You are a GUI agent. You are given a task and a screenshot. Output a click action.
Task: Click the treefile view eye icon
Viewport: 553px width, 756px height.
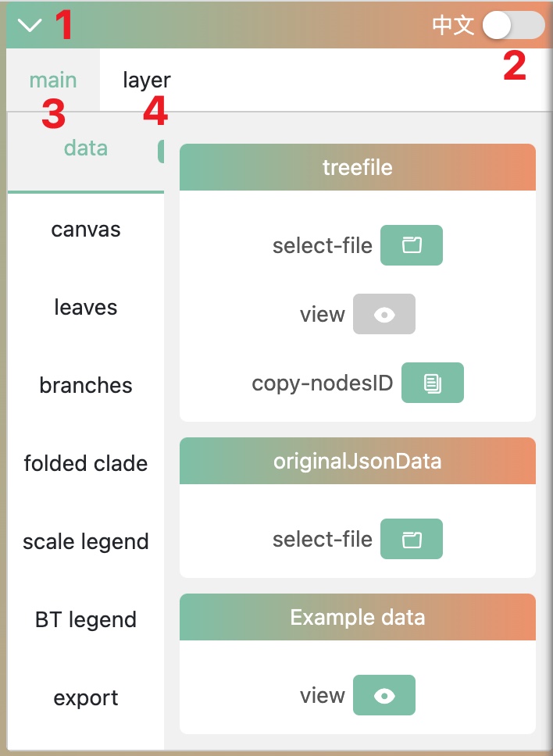point(384,314)
